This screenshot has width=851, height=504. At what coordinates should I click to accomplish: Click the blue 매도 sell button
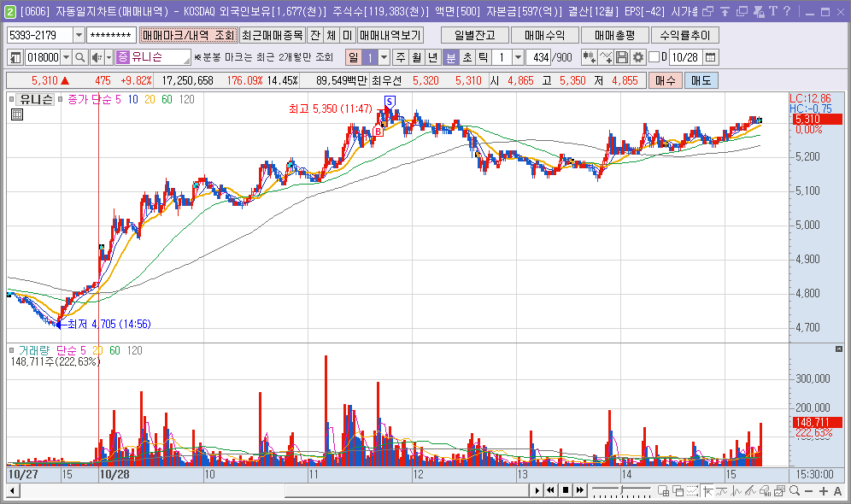[x=701, y=81]
